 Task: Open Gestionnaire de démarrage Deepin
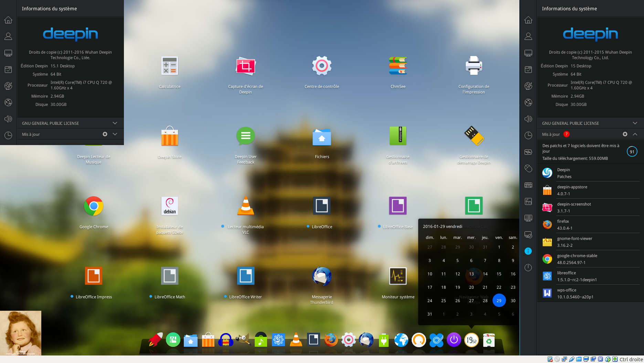pyautogui.click(x=474, y=136)
